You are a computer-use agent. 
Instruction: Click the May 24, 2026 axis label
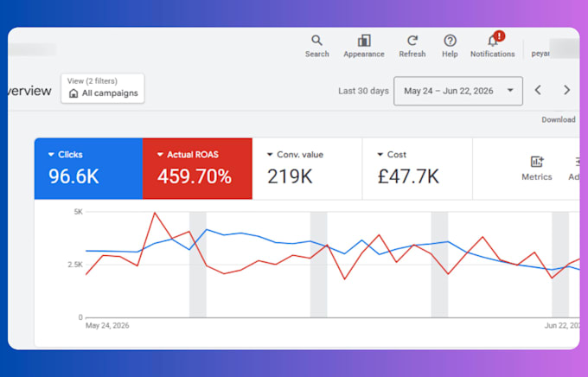(107, 326)
